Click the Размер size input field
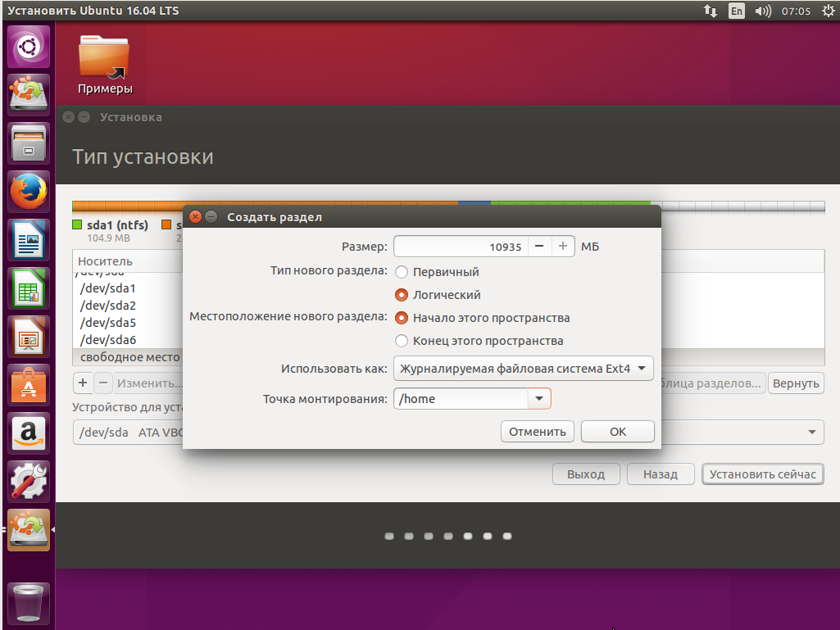The image size is (840, 630). coord(461,247)
